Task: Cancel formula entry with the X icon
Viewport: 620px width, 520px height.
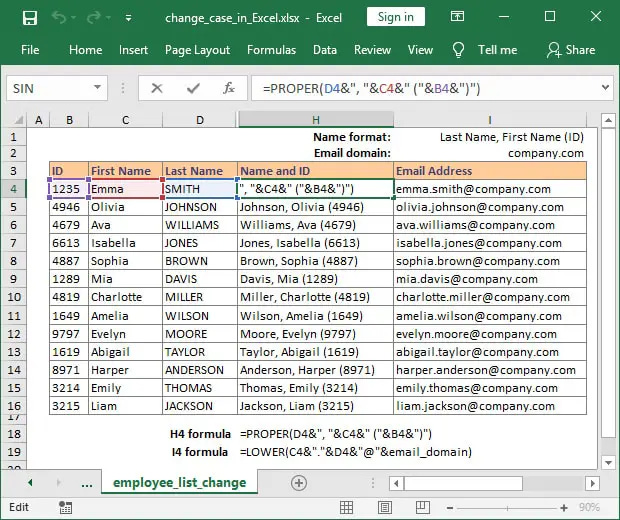Action: click(x=157, y=88)
